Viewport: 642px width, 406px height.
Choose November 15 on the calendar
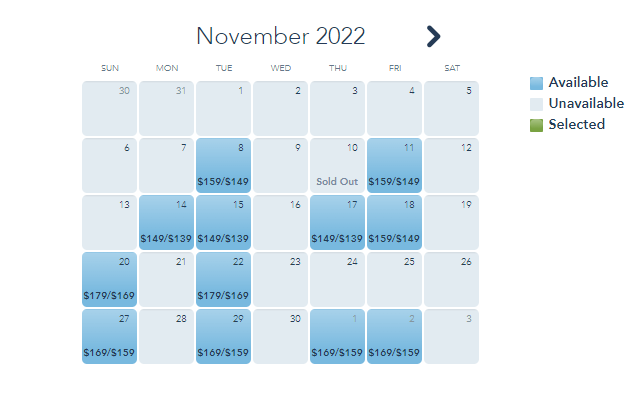223,222
